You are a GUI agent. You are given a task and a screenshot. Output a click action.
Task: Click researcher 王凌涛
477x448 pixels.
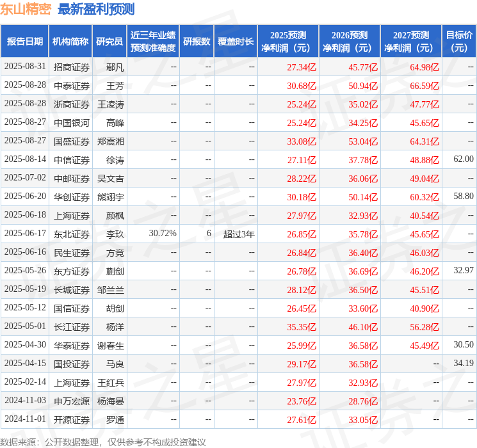pyautogui.click(x=111, y=104)
